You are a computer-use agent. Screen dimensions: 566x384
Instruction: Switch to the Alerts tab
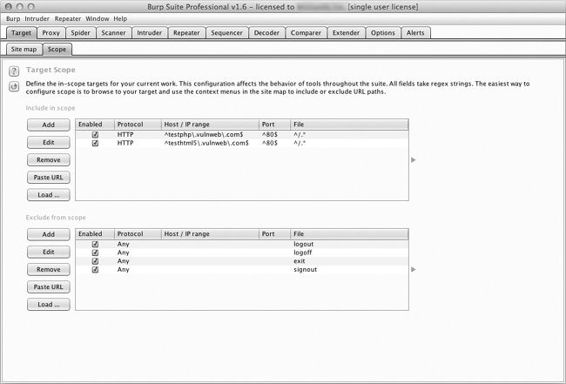[x=415, y=33]
